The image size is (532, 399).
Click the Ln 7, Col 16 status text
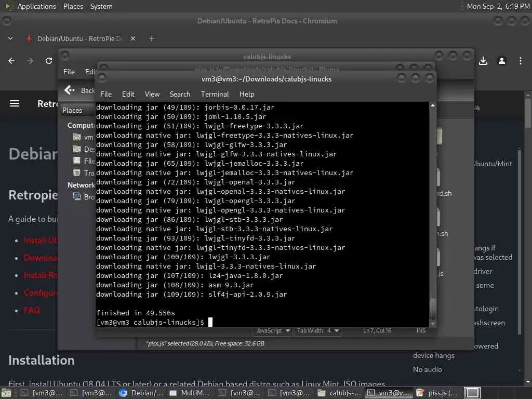tap(377, 330)
